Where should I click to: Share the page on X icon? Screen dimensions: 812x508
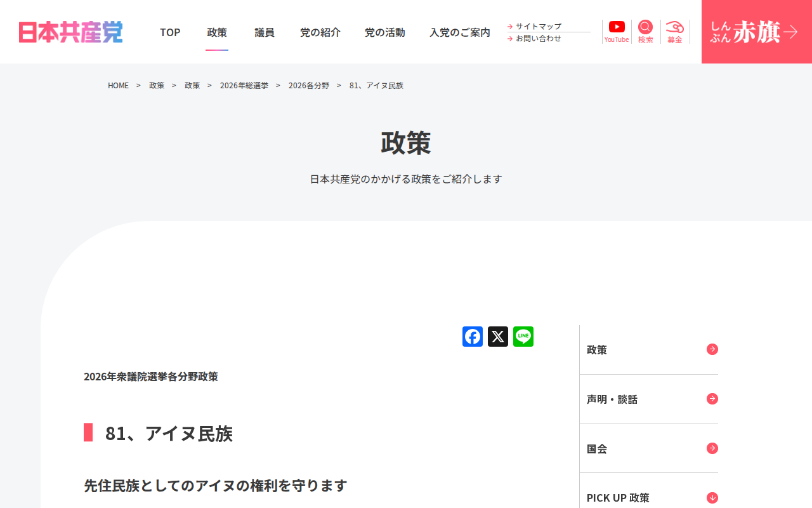498,337
